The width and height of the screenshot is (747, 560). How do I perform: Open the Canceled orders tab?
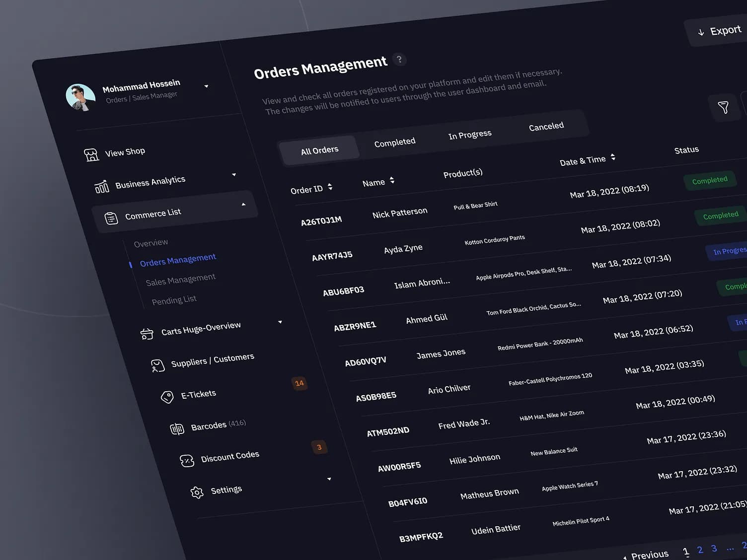click(546, 126)
